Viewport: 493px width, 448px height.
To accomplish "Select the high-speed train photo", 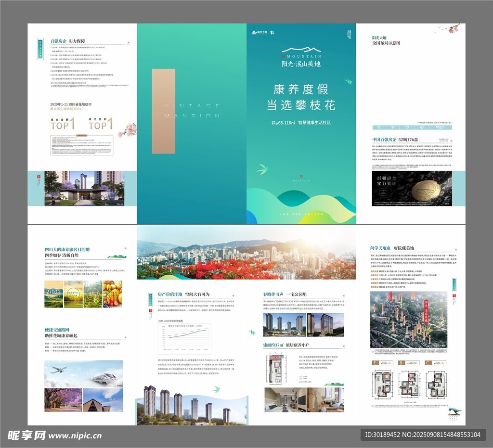I will point(103,374).
